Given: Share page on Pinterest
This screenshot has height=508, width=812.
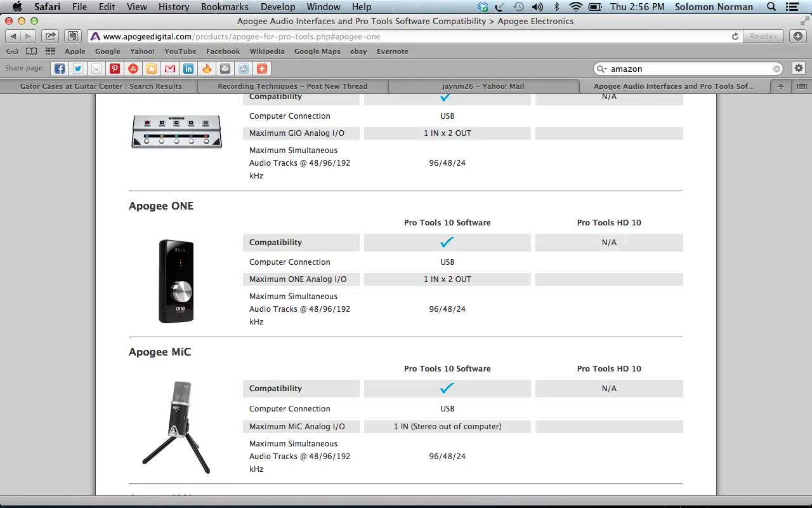Looking at the screenshot, I should coord(114,69).
